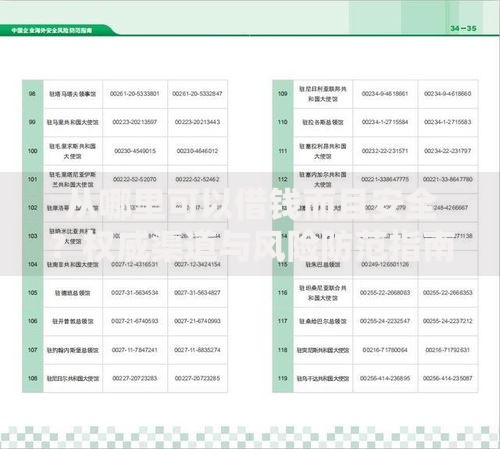500x449 pixels.
Task: Click phone number 00234-1-2715584
Action: (x=385, y=122)
